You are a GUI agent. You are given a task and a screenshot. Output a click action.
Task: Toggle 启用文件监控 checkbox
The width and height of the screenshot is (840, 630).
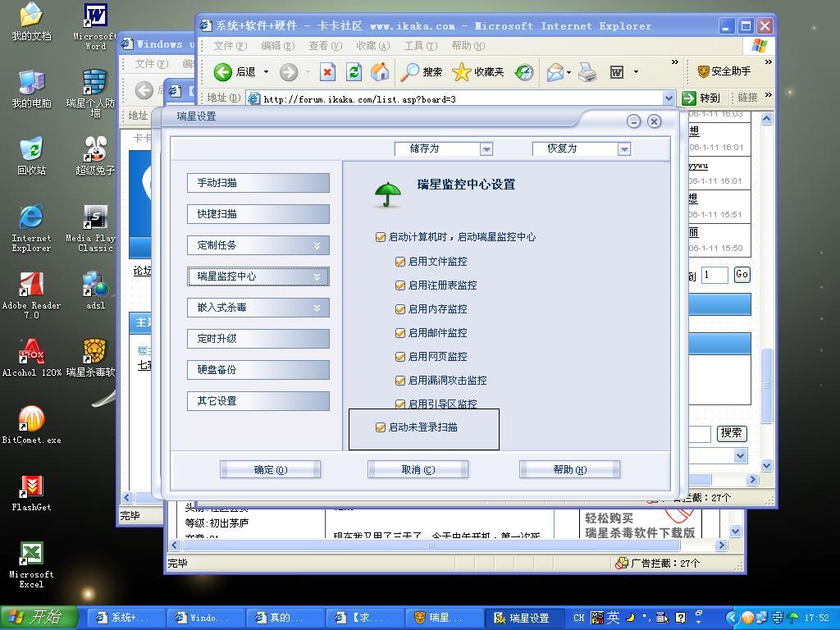[x=399, y=262]
